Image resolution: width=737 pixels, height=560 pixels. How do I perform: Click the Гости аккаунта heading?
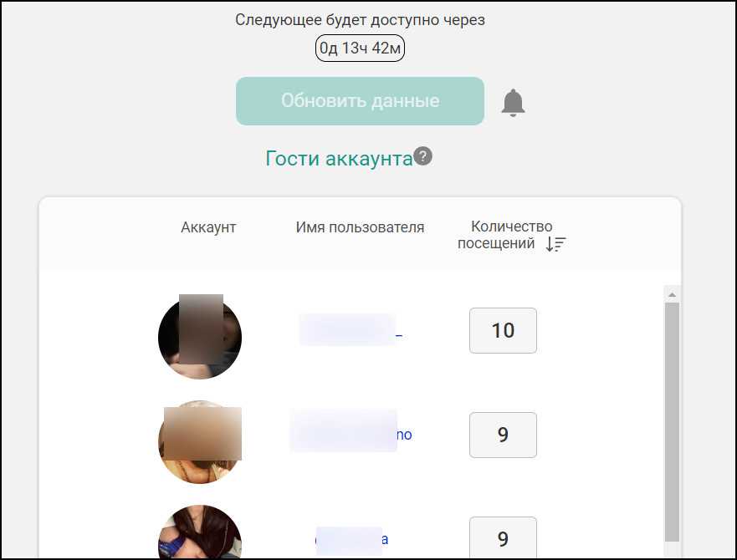339,158
